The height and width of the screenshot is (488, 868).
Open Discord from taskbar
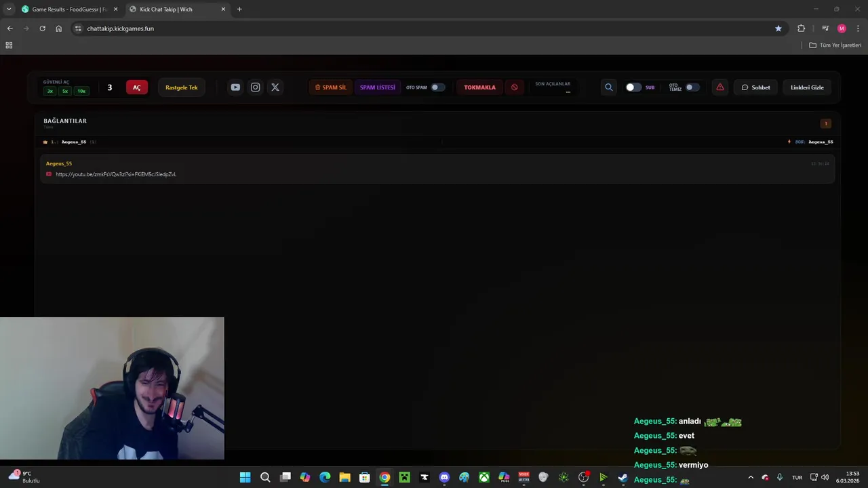point(444,477)
